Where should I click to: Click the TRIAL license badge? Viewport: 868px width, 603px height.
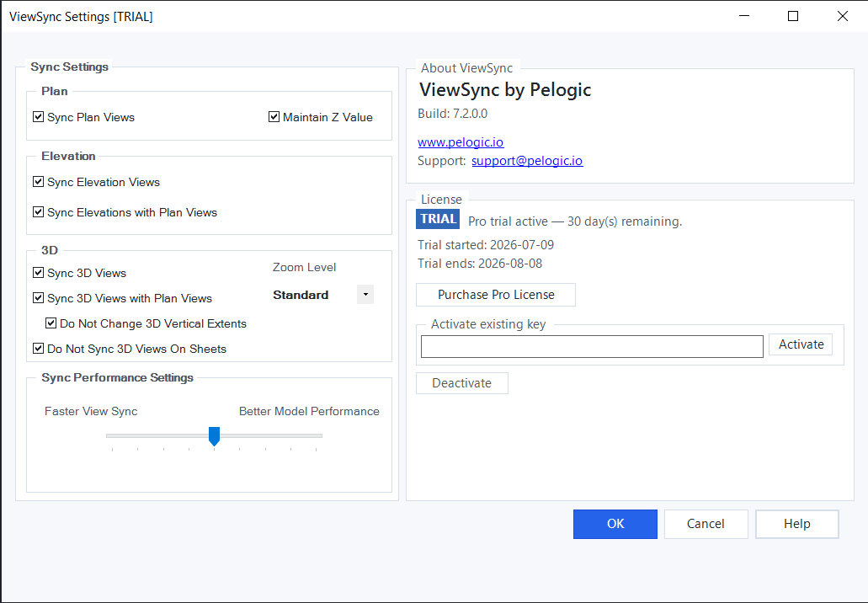(x=438, y=219)
